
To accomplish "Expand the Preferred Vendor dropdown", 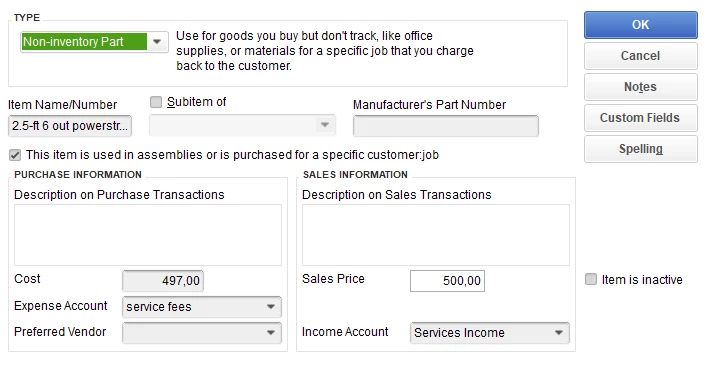I will click(x=271, y=333).
